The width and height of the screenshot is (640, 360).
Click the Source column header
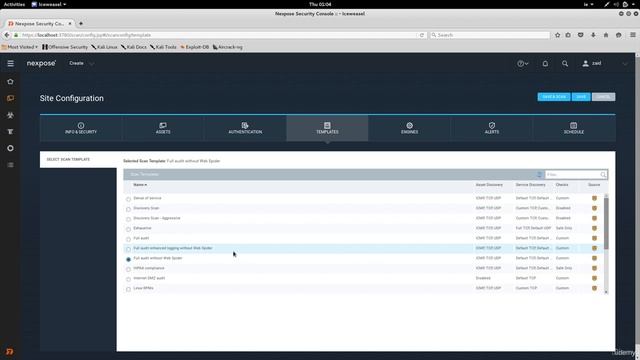point(594,185)
